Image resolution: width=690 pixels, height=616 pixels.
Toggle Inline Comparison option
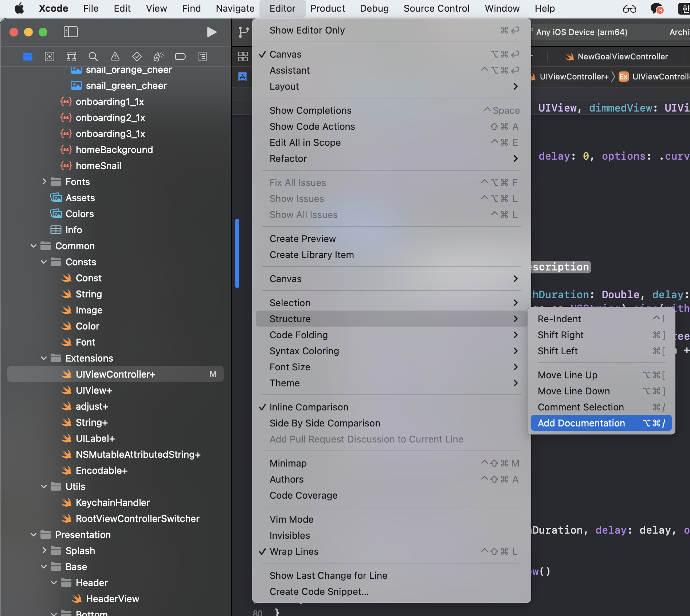[x=391, y=407]
